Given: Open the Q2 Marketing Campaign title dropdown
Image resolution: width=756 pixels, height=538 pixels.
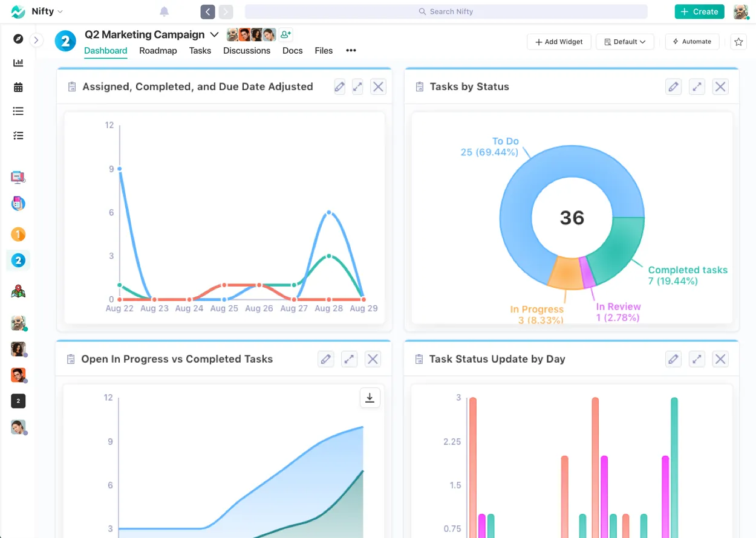Looking at the screenshot, I should click(x=215, y=34).
